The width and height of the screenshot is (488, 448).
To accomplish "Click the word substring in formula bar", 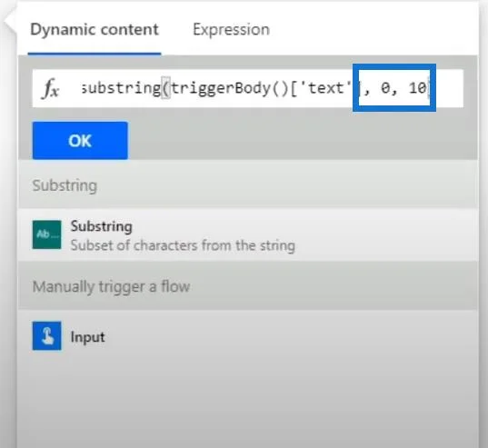I will click(121, 88).
